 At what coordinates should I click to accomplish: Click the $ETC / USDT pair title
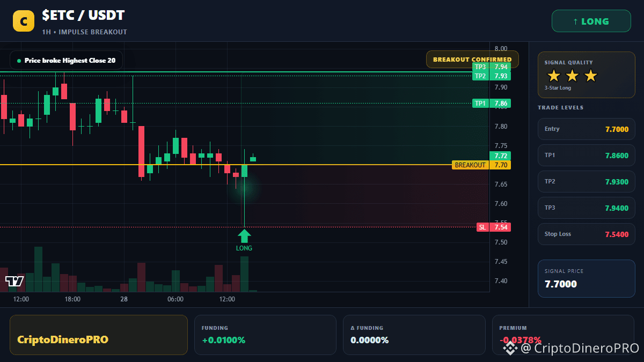(84, 16)
